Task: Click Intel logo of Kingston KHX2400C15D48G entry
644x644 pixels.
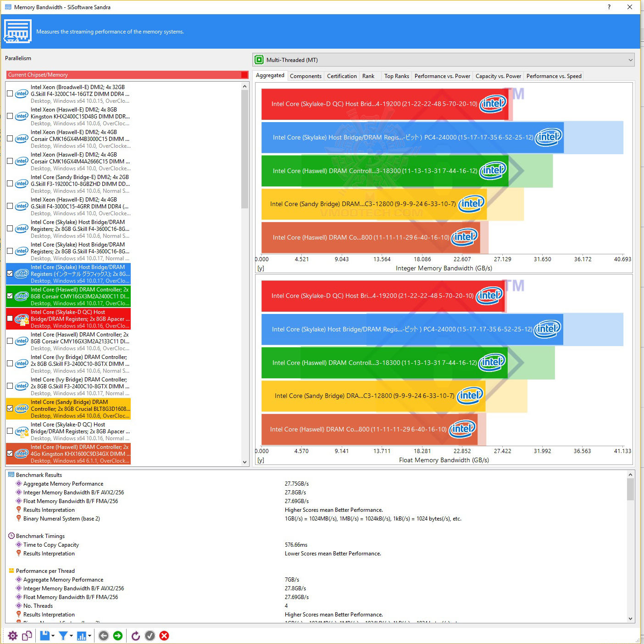Action: 22,116
